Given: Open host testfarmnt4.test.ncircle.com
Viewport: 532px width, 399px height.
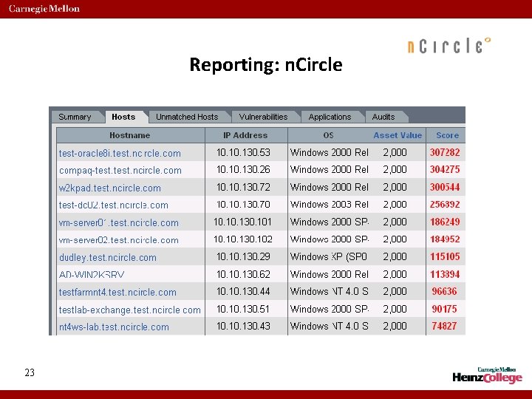Looking at the screenshot, I should pyautogui.click(x=117, y=292).
